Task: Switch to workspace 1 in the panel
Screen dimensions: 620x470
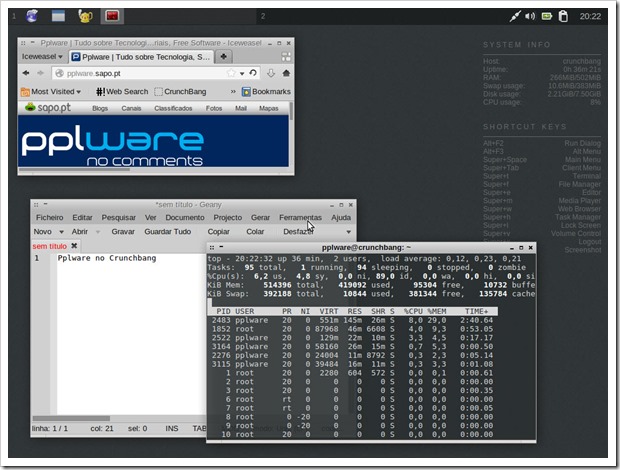Action: (14, 16)
